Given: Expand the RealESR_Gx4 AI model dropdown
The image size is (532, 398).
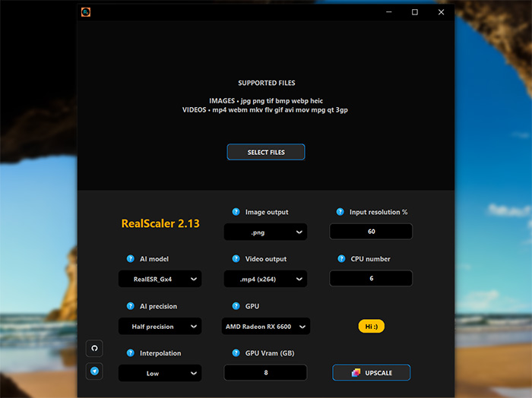Looking at the screenshot, I should (160, 279).
